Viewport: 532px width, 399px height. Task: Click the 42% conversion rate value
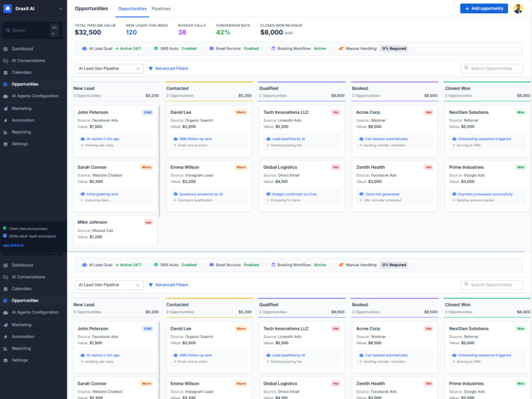pyautogui.click(x=223, y=32)
